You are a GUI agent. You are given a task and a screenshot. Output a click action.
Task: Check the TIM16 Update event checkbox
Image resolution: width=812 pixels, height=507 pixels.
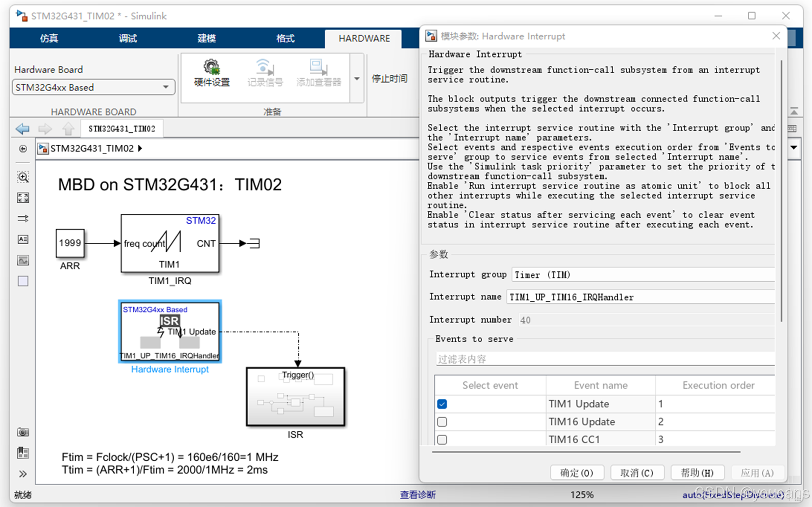[x=442, y=422]
